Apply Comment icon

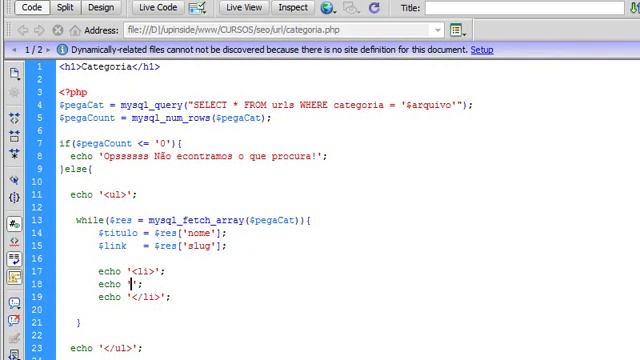tap(14, 303)
